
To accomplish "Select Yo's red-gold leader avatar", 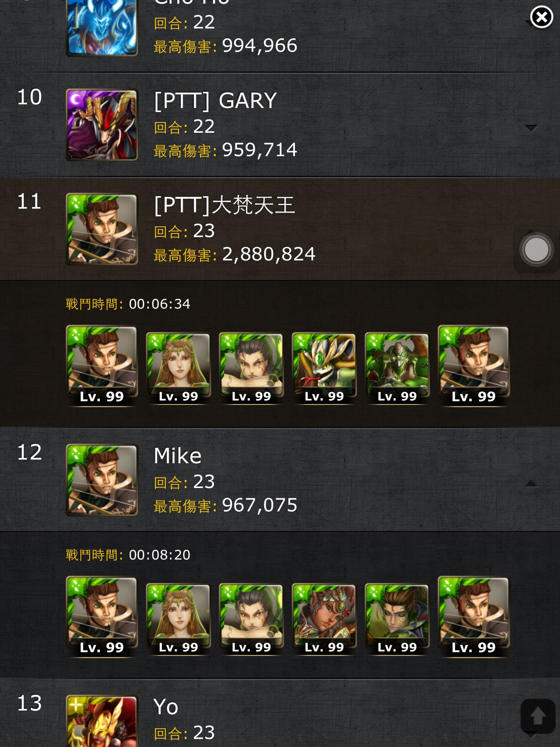I will [x=102, y=721].
